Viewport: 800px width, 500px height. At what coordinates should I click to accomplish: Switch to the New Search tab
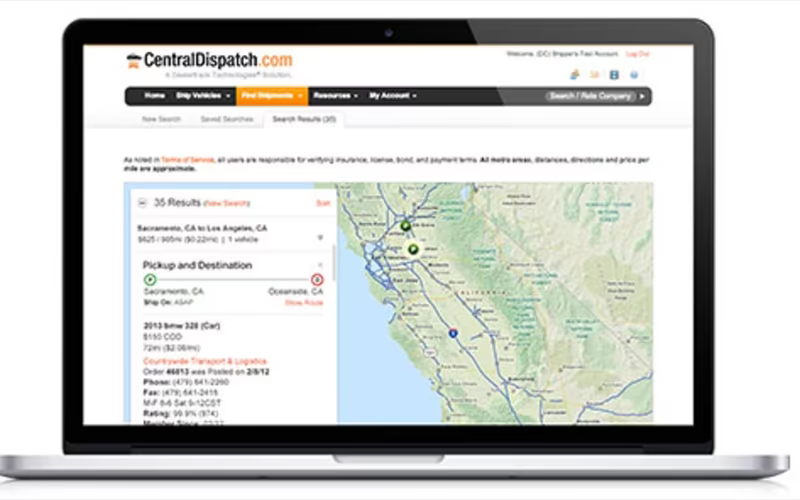click(161, 119)
